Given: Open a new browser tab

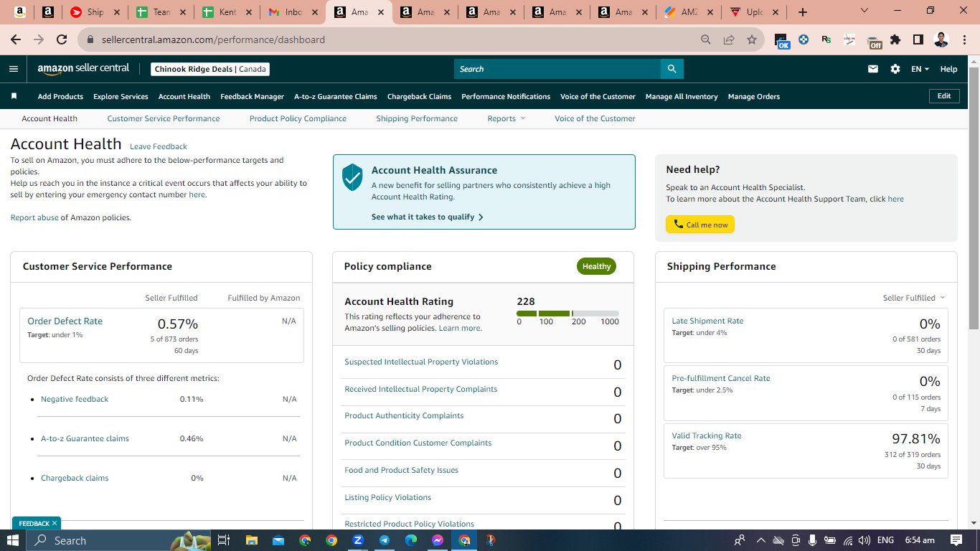Looking at the screenshot, I should (803, 12).
